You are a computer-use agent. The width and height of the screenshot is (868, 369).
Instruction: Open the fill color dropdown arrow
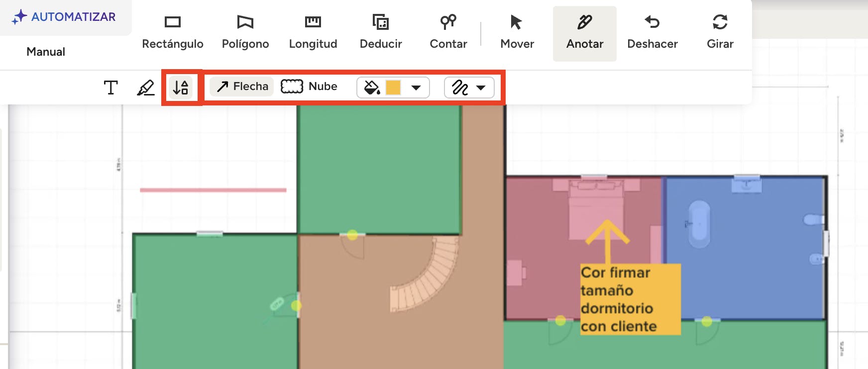coord(416,88)
